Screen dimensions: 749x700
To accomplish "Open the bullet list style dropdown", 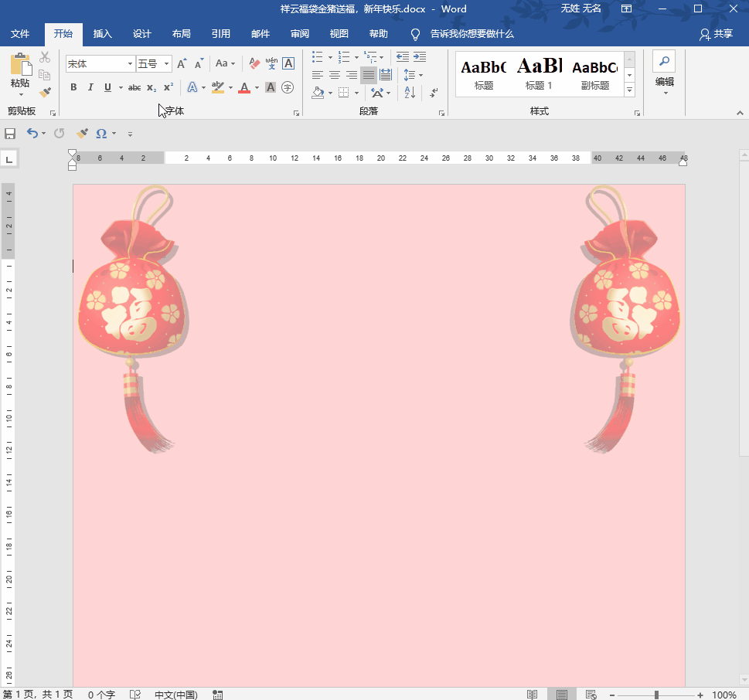I will 330,57.
